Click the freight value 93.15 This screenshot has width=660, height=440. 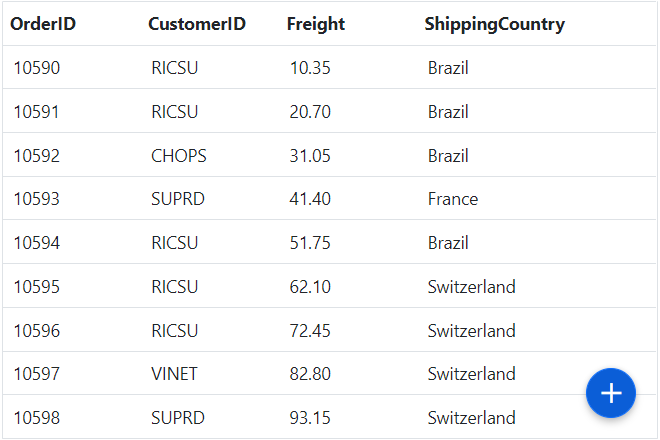(310, 418)
